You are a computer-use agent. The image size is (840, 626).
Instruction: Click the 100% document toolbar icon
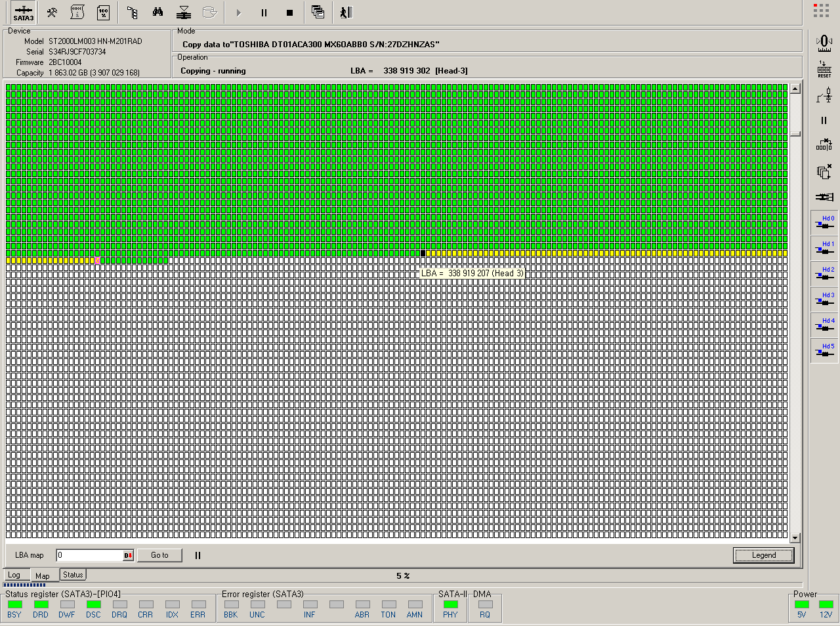[103, 12]
